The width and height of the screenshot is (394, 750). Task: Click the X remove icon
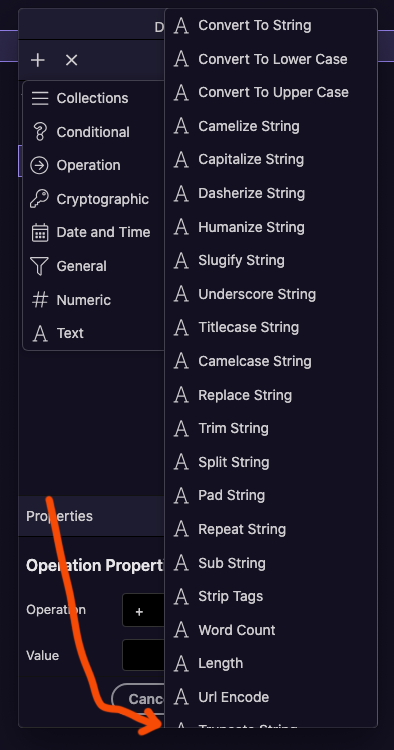71,60
